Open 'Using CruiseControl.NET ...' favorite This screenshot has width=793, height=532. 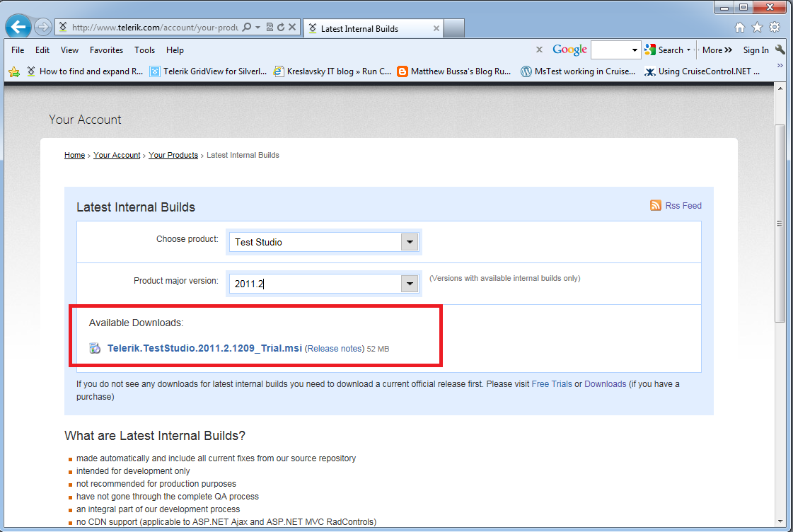[x=702, y=72]
